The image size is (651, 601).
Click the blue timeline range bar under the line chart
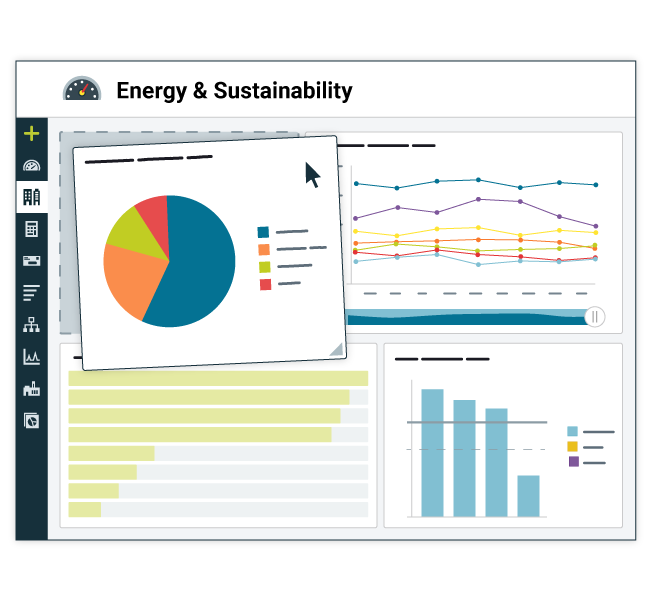(x=465, y=317)
